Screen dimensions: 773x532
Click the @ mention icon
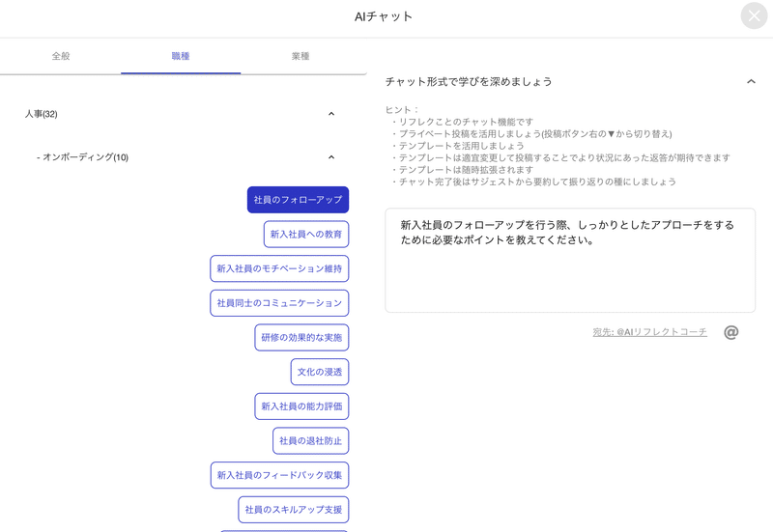(x=731, y=332)
